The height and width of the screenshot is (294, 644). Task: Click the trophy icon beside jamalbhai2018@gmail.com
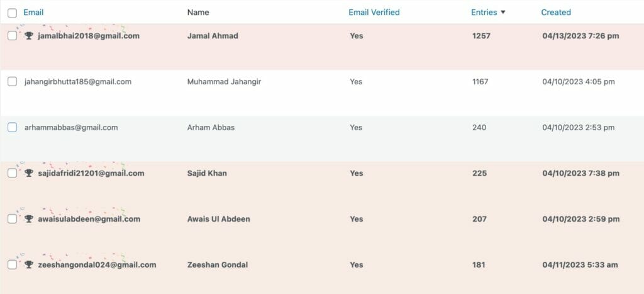(29, 36)
